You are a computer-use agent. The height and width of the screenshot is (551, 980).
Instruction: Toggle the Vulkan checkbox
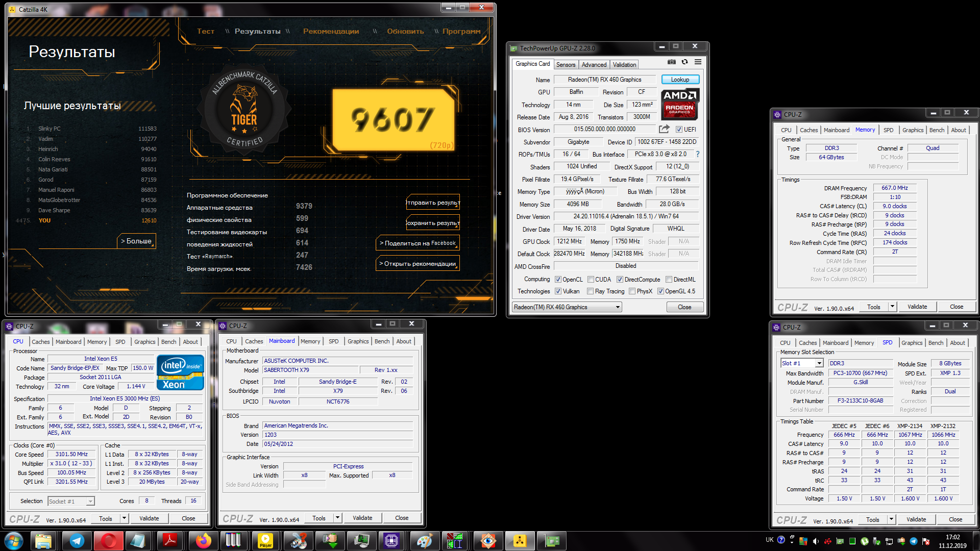coord(558,291)
